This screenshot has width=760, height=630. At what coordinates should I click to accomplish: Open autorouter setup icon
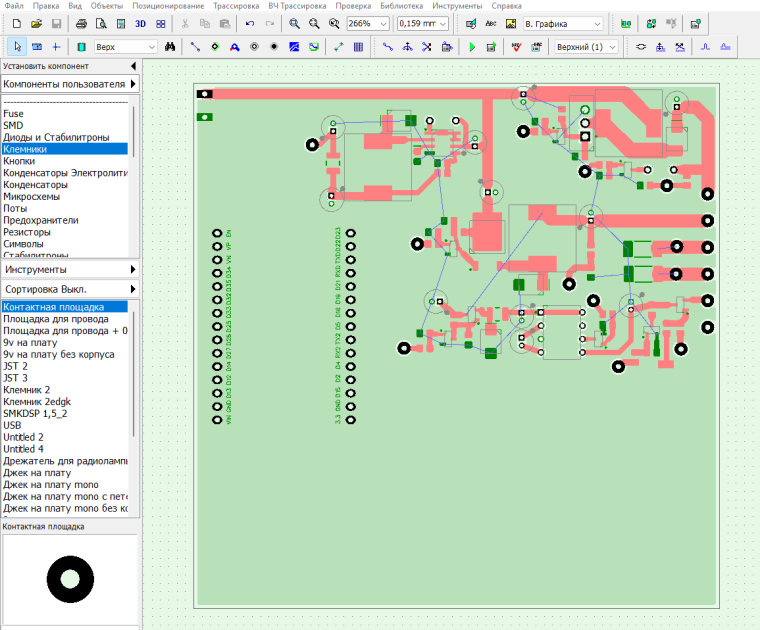(x=491, y=47)
